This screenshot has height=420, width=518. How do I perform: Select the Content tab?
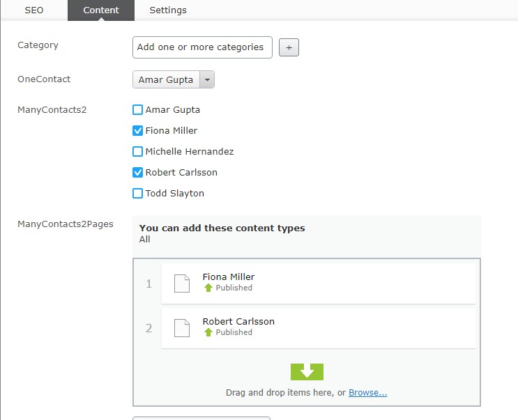coord(101,10)
